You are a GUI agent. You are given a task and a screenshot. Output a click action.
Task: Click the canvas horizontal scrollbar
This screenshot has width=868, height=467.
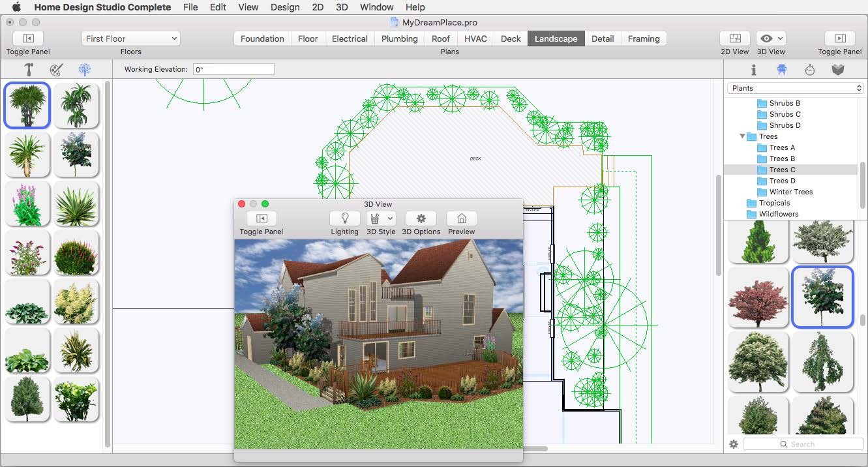point(536,448)
